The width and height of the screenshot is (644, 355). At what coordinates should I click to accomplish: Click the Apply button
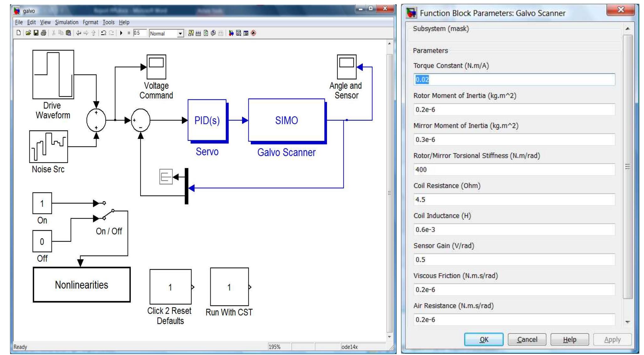pyautogui.click(x=612, y=339)
